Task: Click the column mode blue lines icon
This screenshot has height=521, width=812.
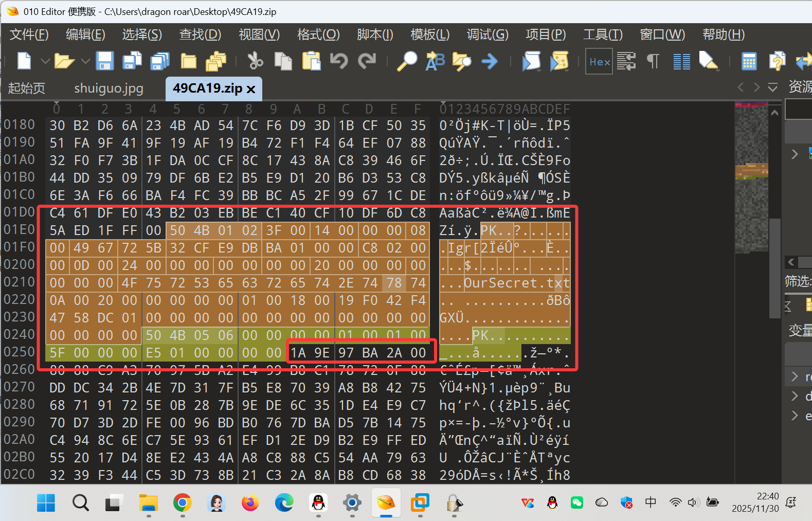Action: 682,62
